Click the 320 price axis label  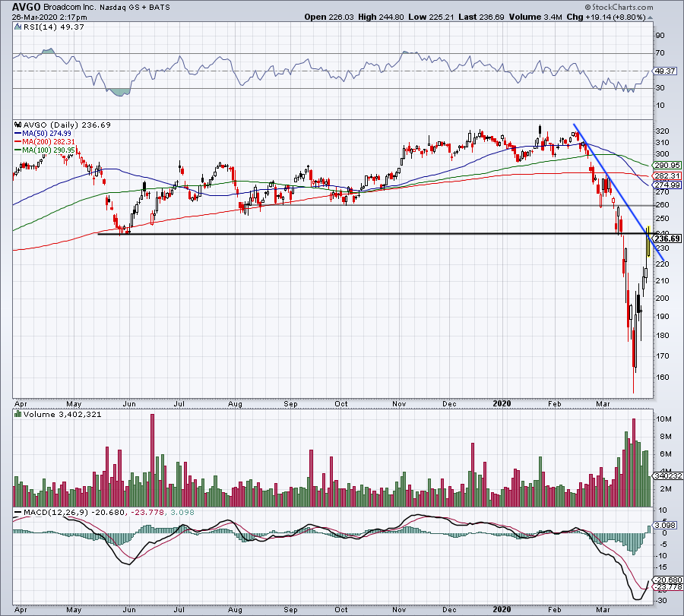662,131
